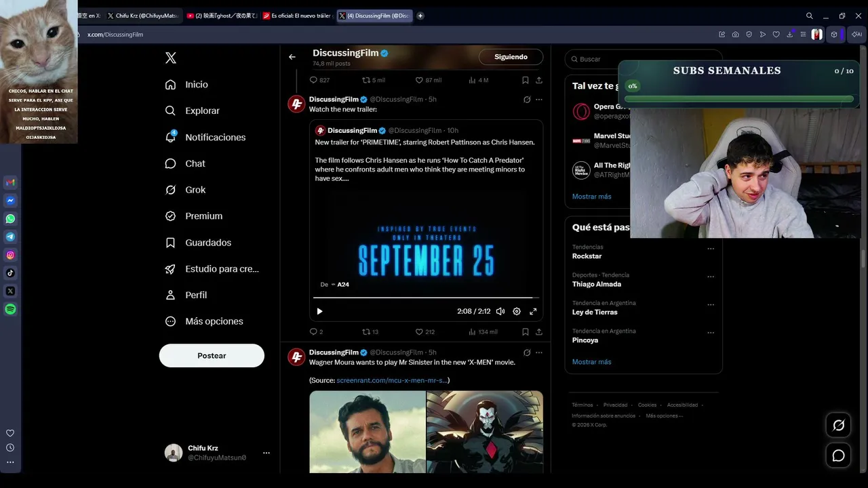Viewport: 868px width, 488px height.
Task: Switch to the Chifu Krz browser tab
Action: [x=142, y=16]
